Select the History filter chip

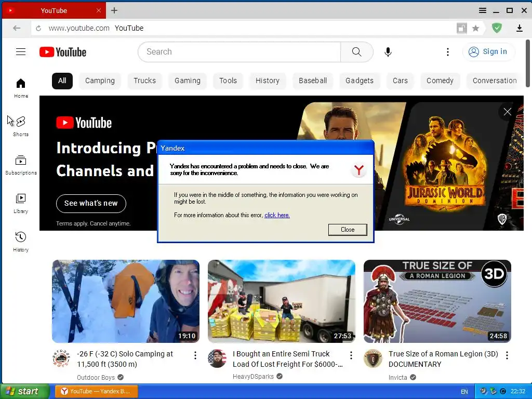pos(268,81)
